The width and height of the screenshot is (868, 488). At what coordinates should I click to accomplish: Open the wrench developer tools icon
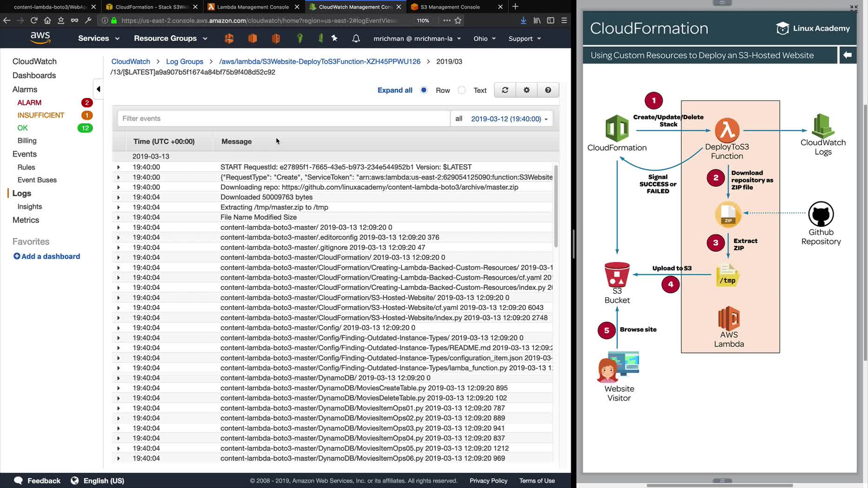pyautogui.click(x=88, y=20)
